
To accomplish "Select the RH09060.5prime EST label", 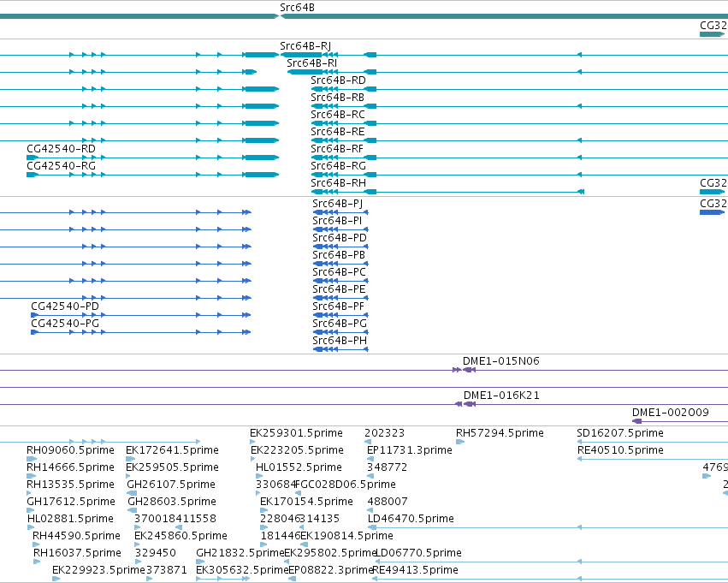I will [x=70, y=451].
